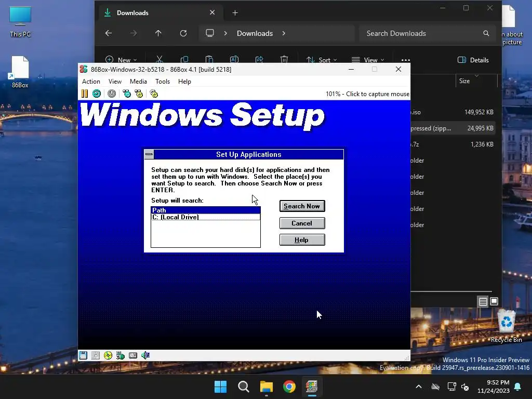This screenshot has height=399, width=532.
Task: Open the Windows Start menu
Action: (220, 387)
